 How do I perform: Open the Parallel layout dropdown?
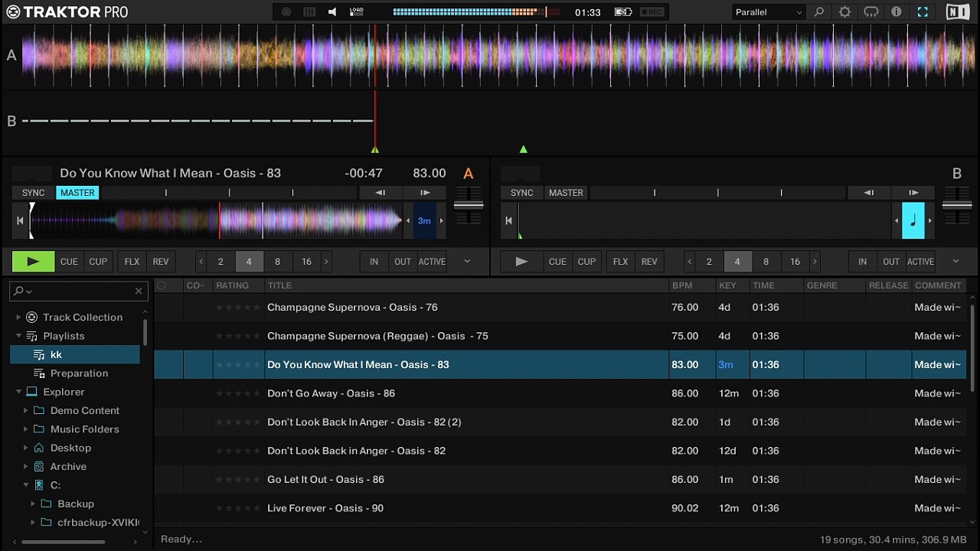coord(769,12)
